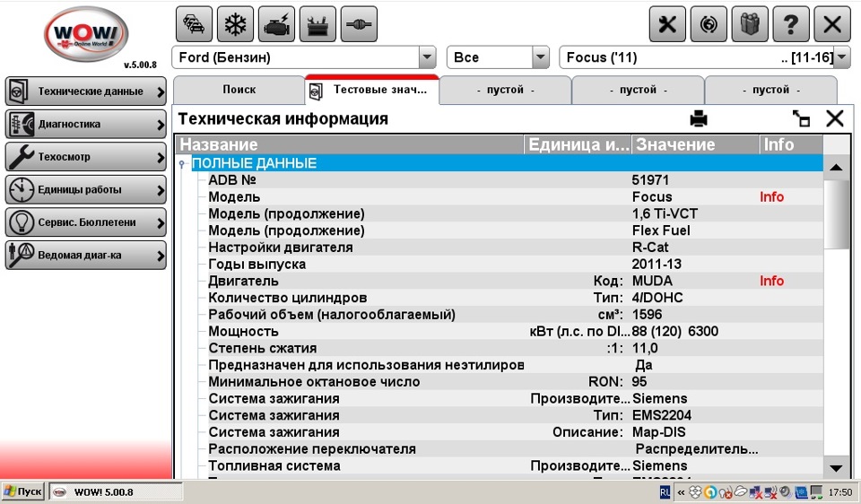Click the vertical scrollbar thumb
Screen dimensions: 861x504
pos(836,214)
